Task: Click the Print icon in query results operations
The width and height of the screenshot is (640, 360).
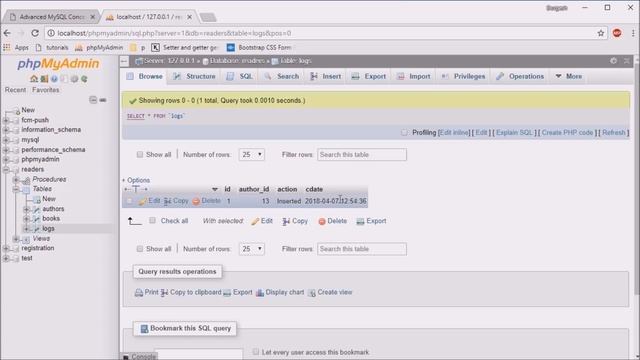Action: pyautogui.click(x=139, y=293)
